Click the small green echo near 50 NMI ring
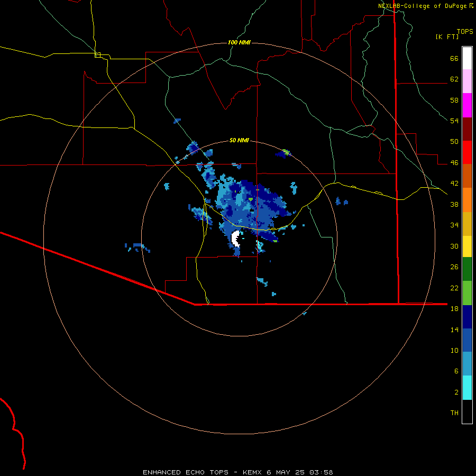This screenshot has height=476, width=476. point(286,151)
